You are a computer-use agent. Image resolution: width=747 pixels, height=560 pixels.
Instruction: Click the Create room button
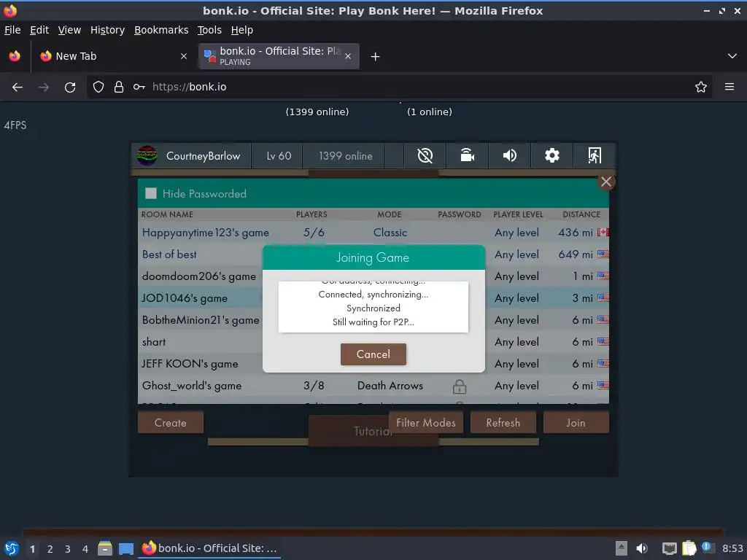pyautogui.click(x=171, y=422)
